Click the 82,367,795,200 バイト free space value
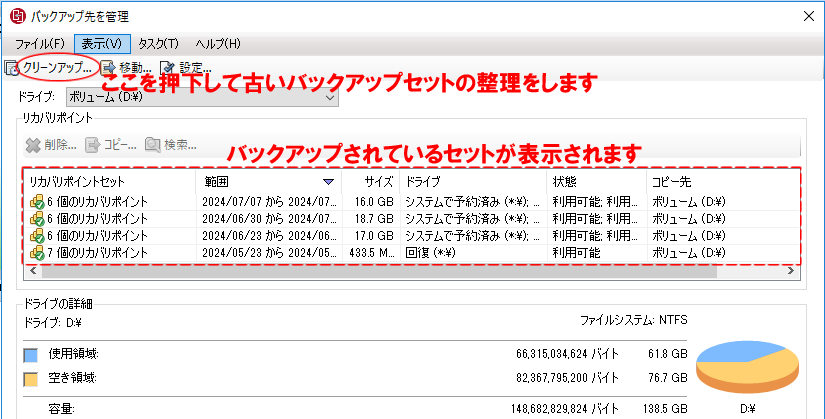 click(x=567, y=378)
